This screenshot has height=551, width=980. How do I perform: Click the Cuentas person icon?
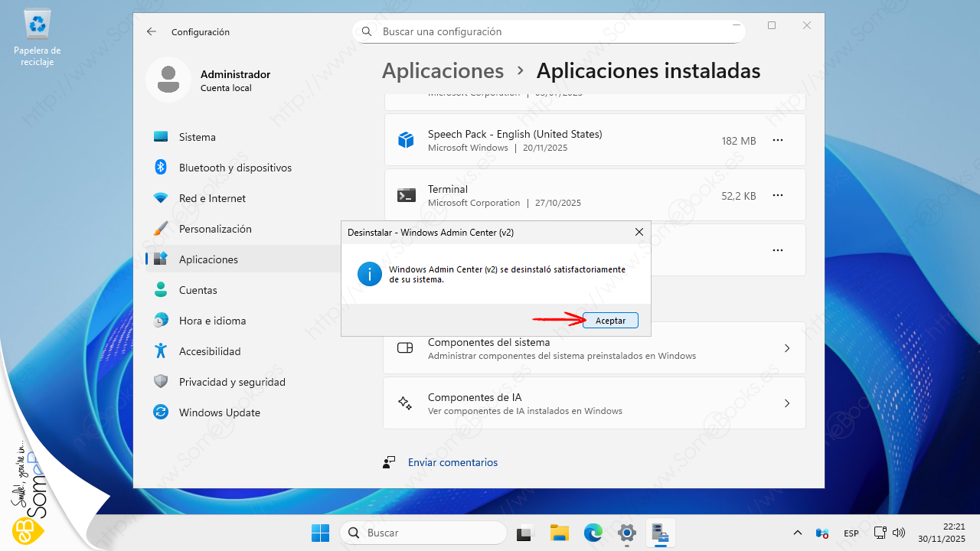(x=161, y=290)
